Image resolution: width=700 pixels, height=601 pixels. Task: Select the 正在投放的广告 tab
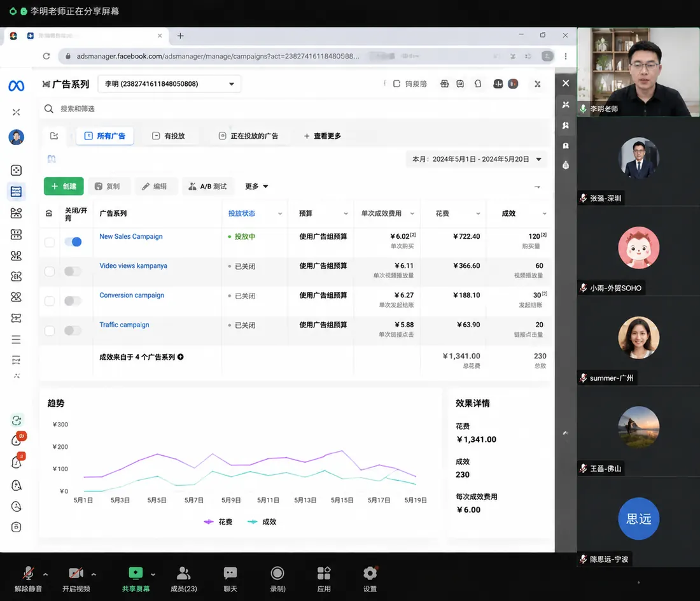pyautogui.click(x=248, y=136)
